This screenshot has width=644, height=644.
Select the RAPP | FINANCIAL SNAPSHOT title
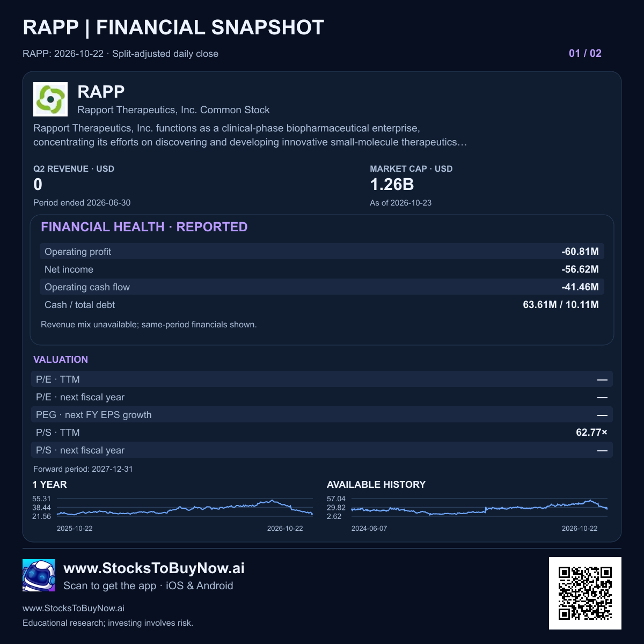tap(173, 27)
